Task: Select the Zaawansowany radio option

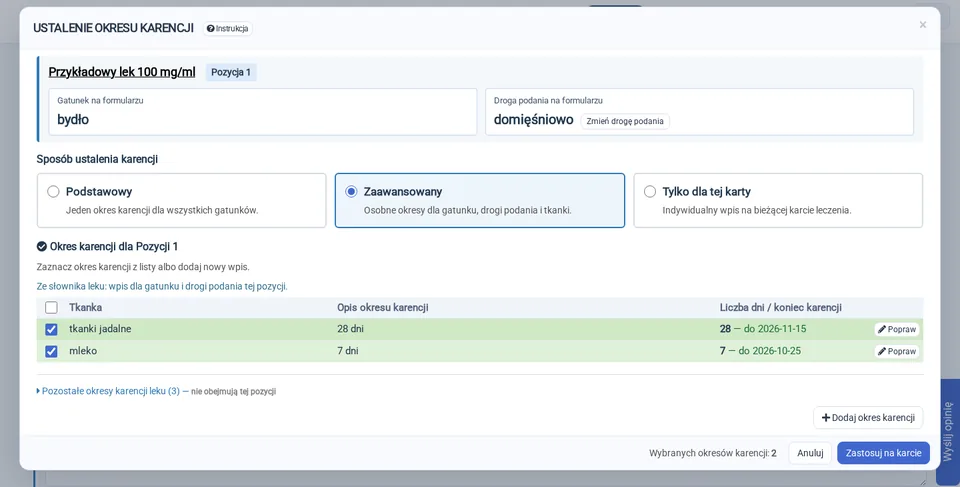Action: click(x=351, y=192)
